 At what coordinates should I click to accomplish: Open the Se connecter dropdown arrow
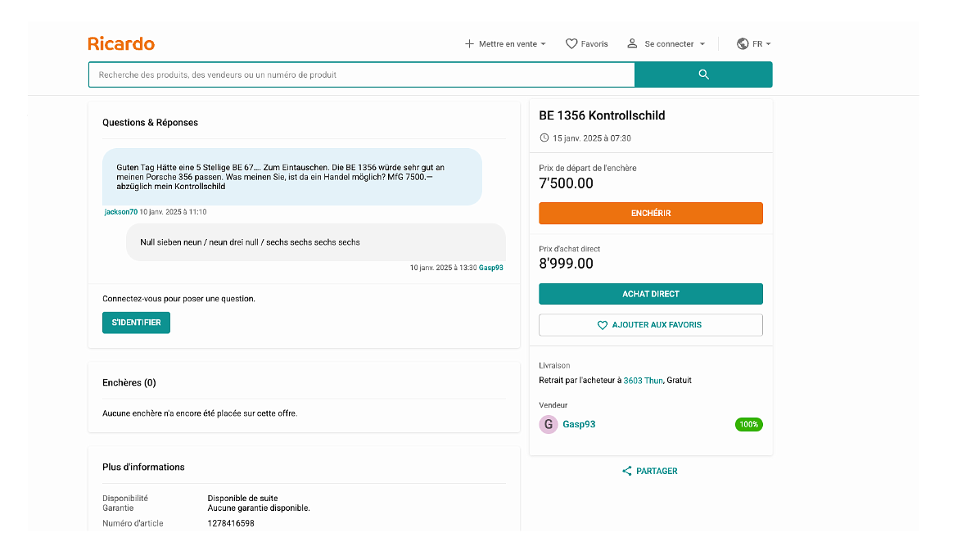702,44
